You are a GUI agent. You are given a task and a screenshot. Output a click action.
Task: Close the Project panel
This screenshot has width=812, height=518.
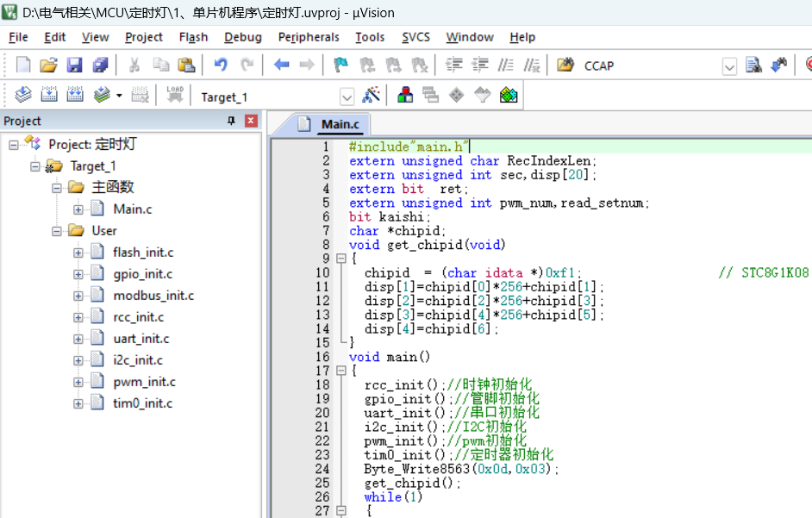click(251, 122)
